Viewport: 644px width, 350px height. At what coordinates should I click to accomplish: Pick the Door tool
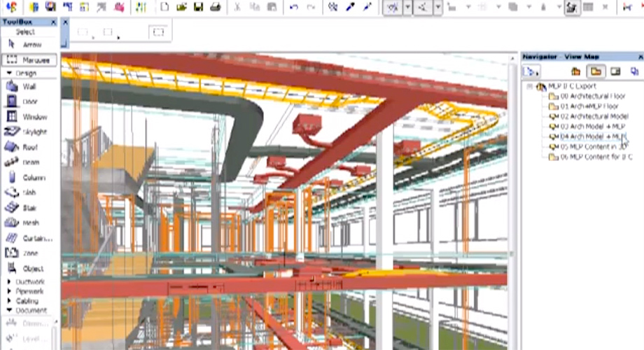(29, 101)
